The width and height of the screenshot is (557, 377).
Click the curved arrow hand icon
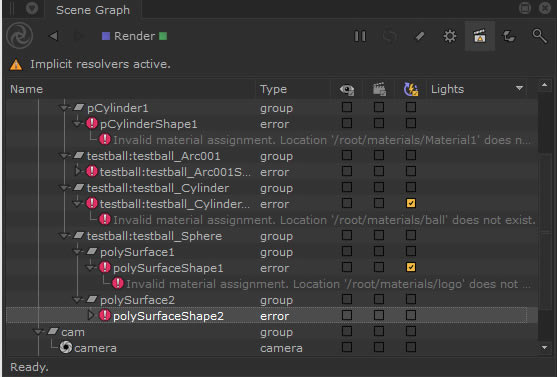509,36
